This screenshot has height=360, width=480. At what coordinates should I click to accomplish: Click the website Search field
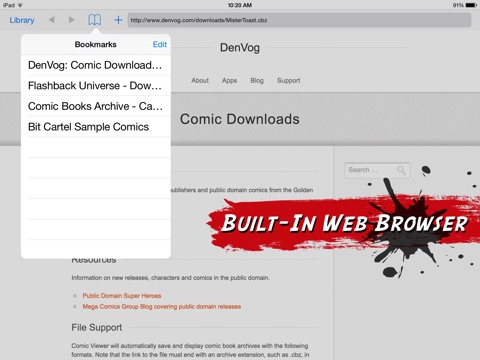coord(377,170)
